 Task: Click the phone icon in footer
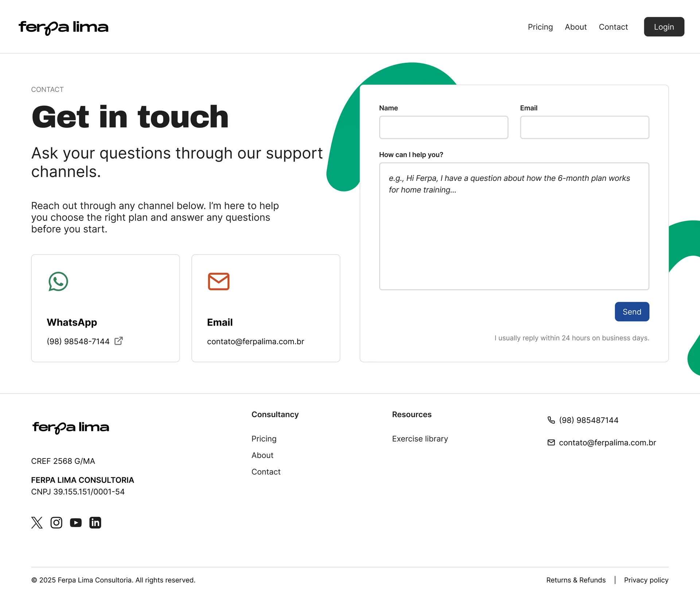pyautogui.click(x=551, y=420)
